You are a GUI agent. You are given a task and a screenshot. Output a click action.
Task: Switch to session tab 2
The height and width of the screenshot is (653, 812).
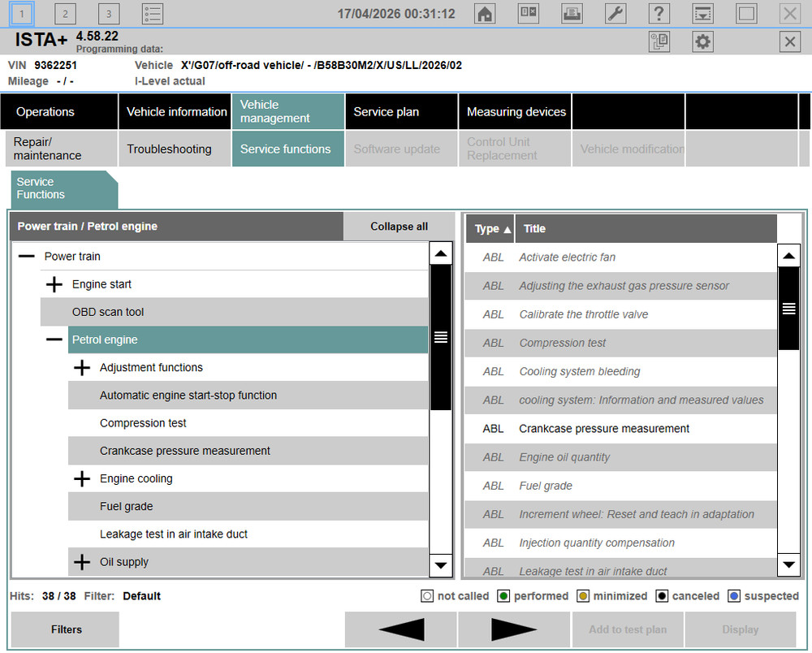pos(65,14)
